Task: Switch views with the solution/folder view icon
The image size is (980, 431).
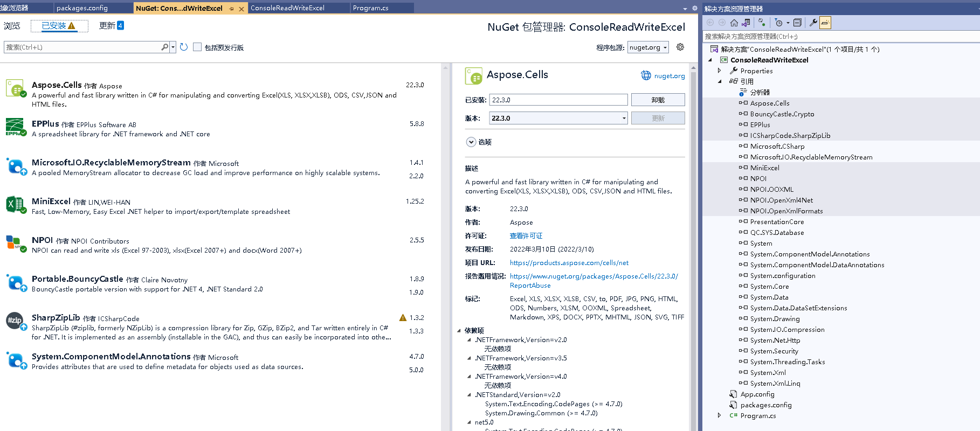Action: point(746,23)
